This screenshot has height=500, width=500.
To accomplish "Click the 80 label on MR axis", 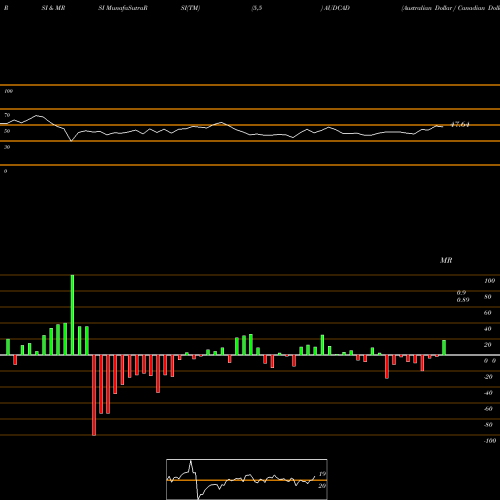I will [488, 297].
